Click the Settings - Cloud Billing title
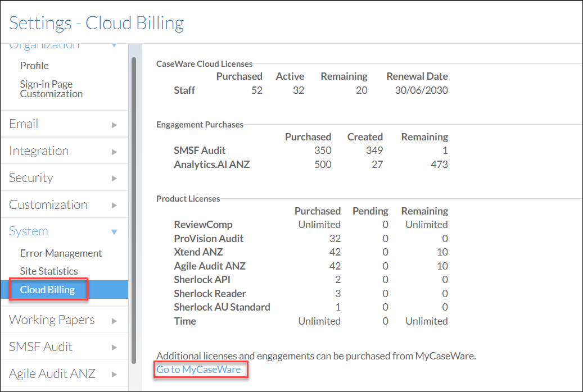This screenshot has width=583, height=392. coord(96,23)
